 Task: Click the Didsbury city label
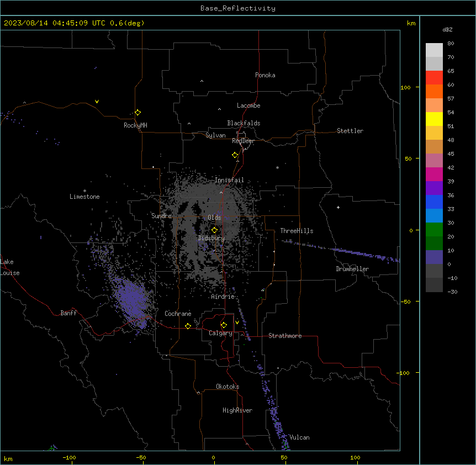(x=211, y=238)
